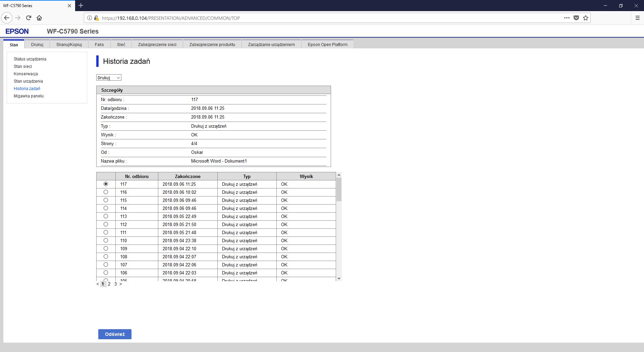
Task: Open the Skanuj/Kopiuj tab
Action: point(69,44)
